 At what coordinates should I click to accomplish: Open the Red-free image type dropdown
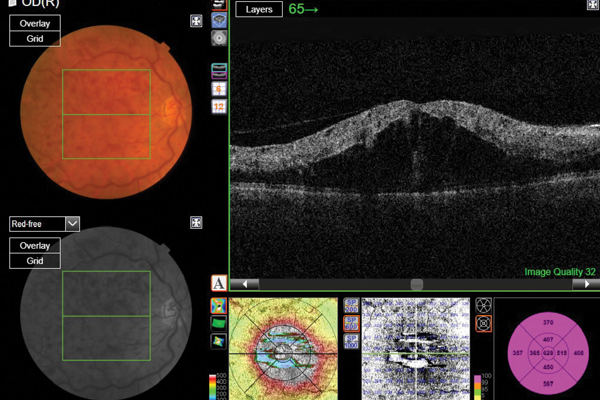click(x=72, y=224)
